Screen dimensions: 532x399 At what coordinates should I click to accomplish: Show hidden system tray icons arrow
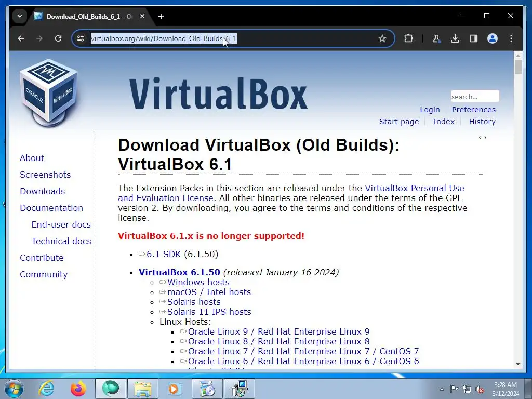[442, 389]
